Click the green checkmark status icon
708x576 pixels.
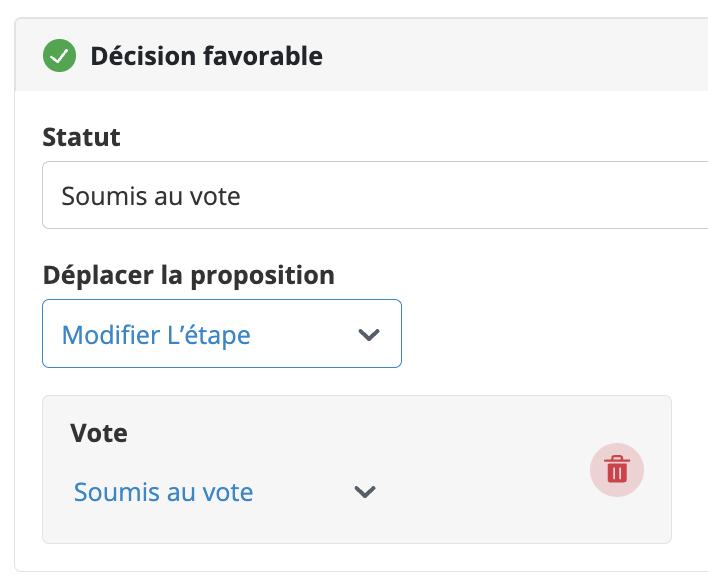pos(59,56)
